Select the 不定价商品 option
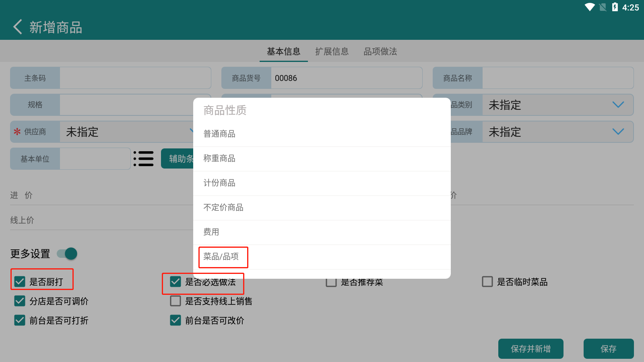 (x=223, y=208)
